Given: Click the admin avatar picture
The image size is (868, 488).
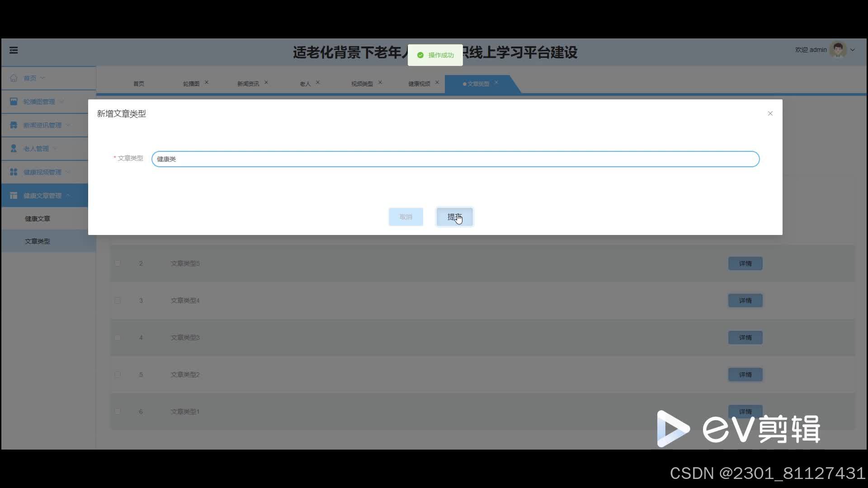Looking at the screenshot, I should pyautogui.click(x=838, y=50).
